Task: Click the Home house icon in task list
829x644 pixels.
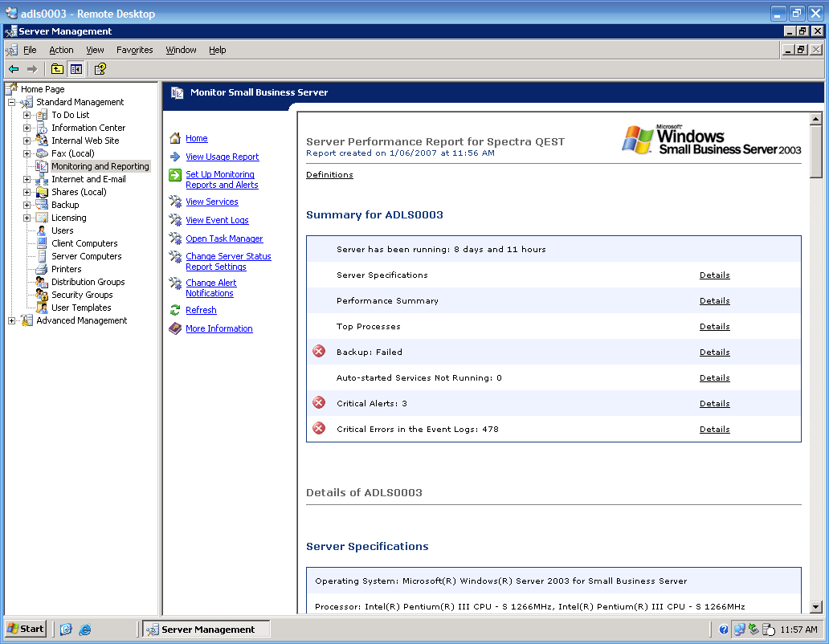Action: click(175, 138)
